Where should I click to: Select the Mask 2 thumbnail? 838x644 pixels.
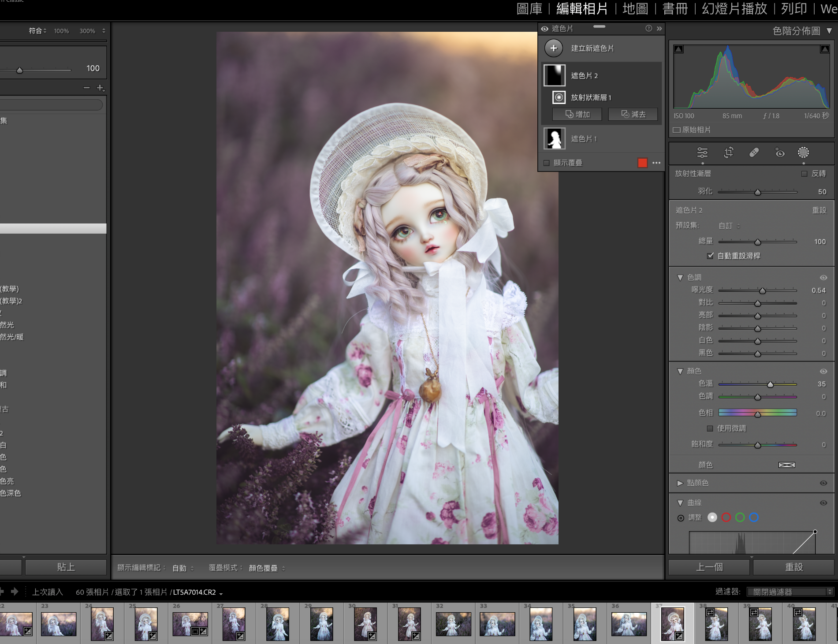[554, 75]
